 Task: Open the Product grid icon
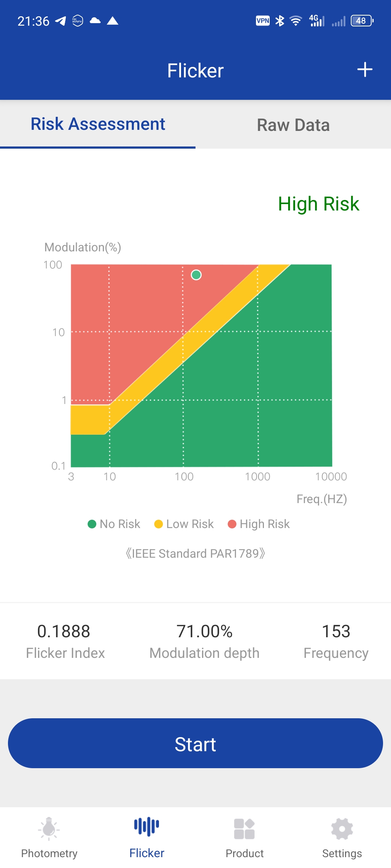(x=244, y=829)
